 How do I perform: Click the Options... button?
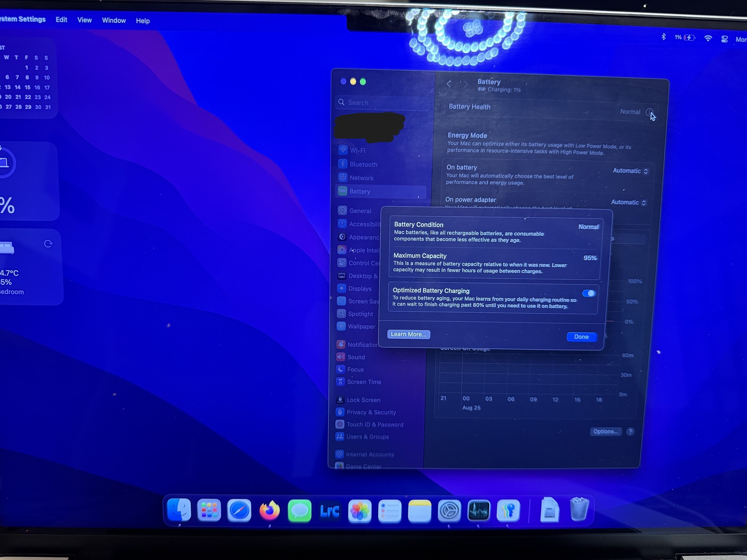pyautogui.click(x=605, y=431)
